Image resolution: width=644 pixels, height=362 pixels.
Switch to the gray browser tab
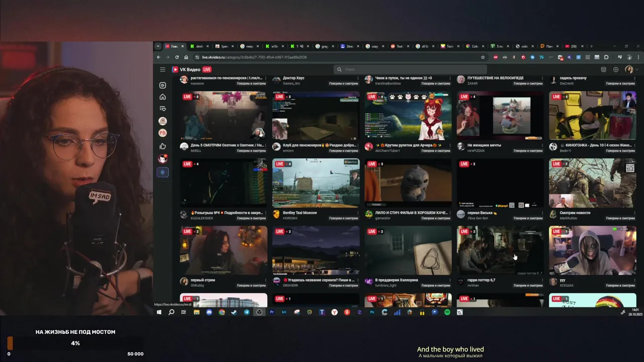(x=325, y=46)
